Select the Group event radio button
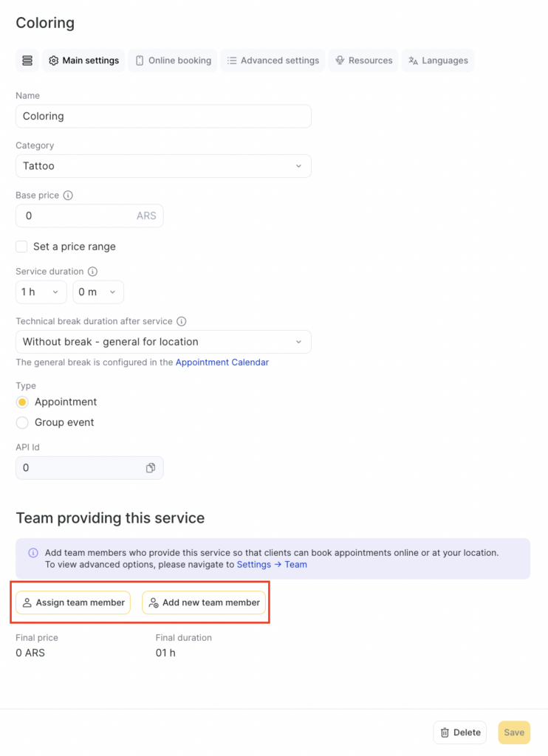 (22, 423)
